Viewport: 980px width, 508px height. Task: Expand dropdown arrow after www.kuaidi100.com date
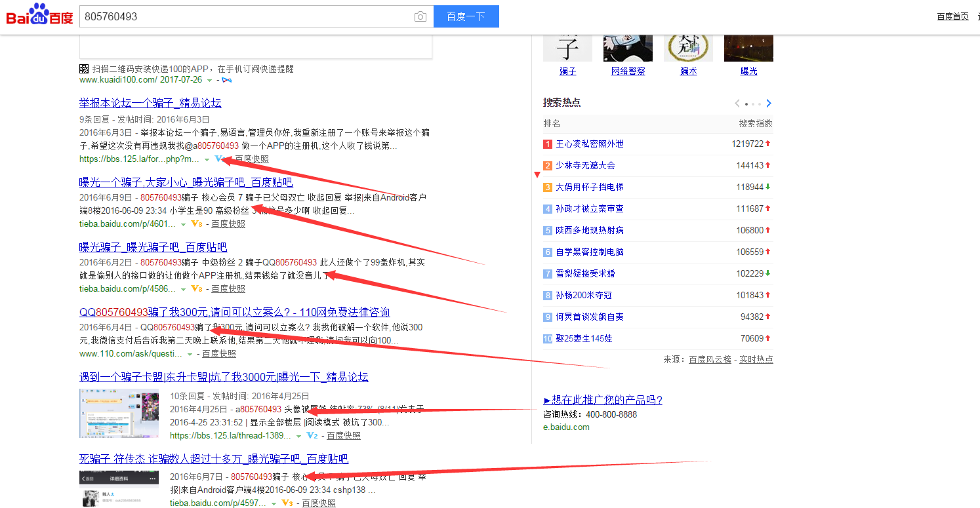click(x=209, y=80)
